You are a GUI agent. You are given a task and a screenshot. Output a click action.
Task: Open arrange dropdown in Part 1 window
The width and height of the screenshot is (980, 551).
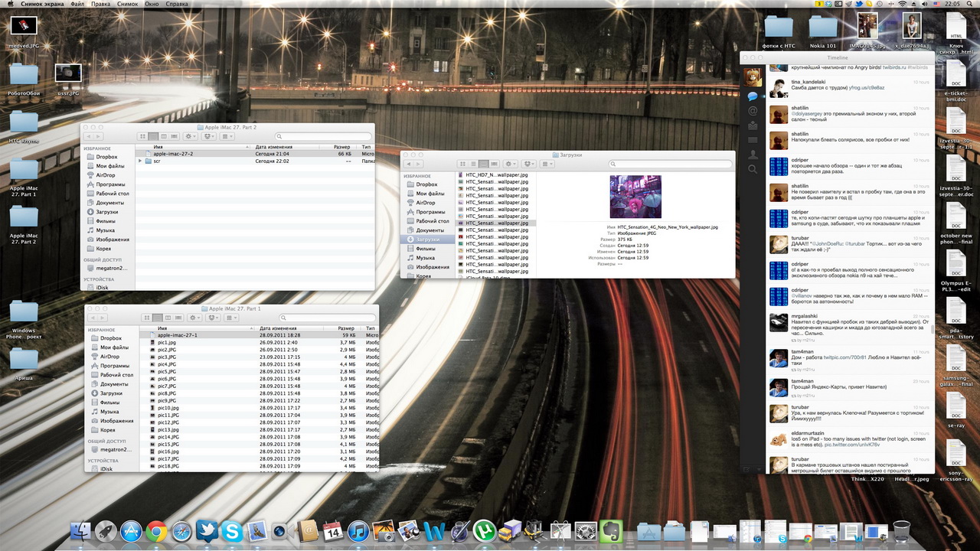(232, 318)
